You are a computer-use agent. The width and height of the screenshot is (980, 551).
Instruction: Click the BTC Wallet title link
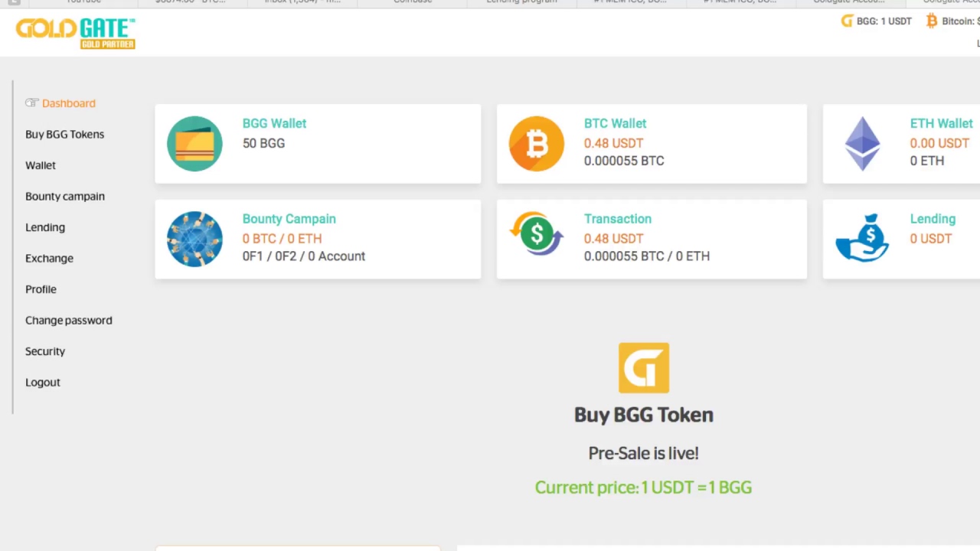[615, 123]
